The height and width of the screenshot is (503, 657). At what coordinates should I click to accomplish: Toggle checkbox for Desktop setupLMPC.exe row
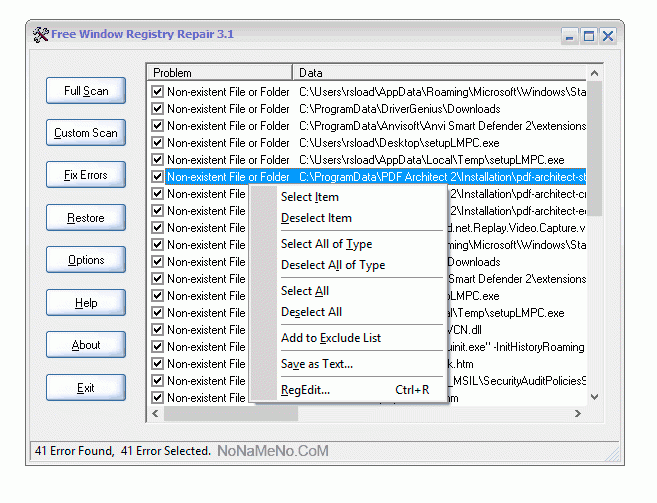pyautogui.click(x=157, y=143)
